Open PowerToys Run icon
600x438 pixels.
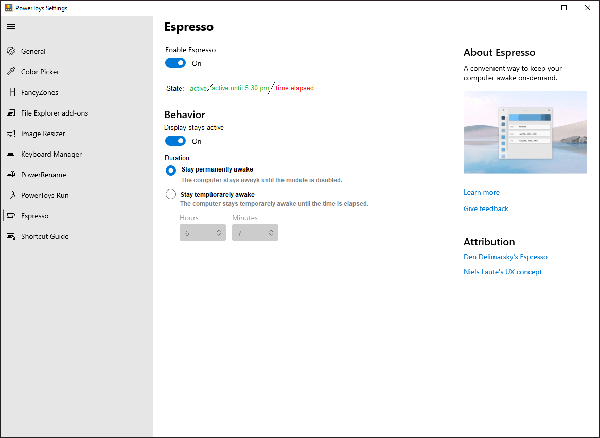point(12,195)
